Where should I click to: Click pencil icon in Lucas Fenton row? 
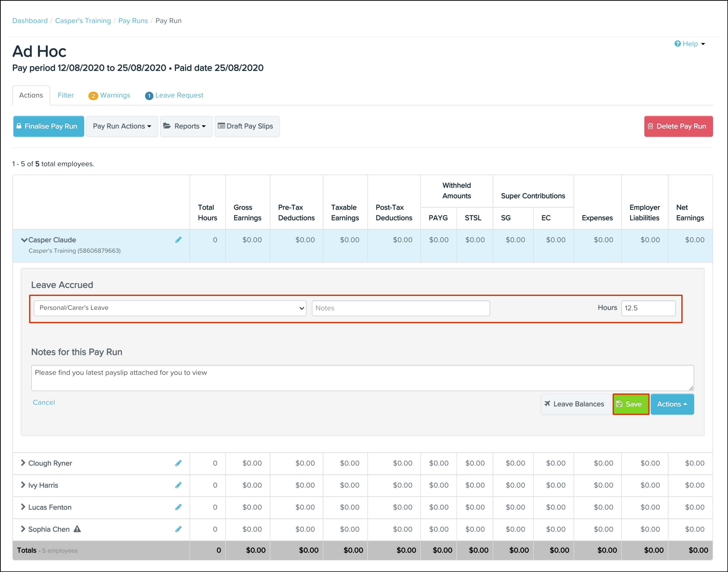point(178,507)
